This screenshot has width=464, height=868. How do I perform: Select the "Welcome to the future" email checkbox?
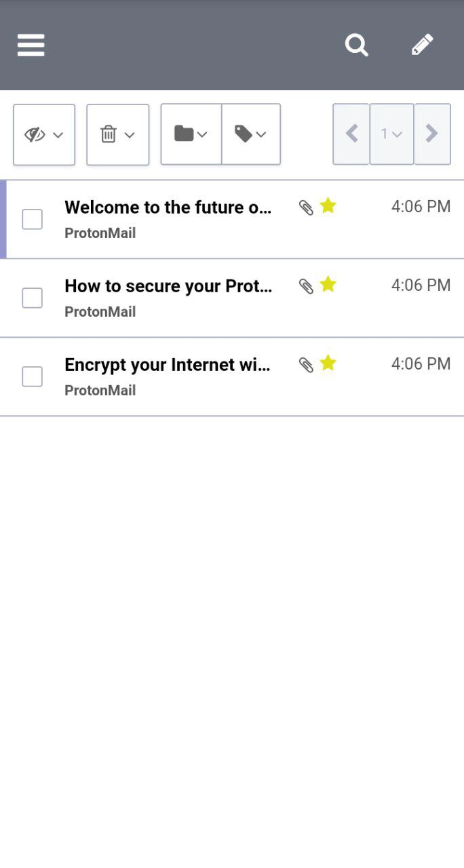(33, 219)
